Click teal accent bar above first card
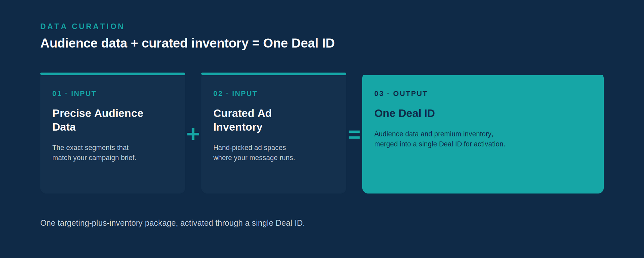The image size is (644, 258). coord(113,74)
